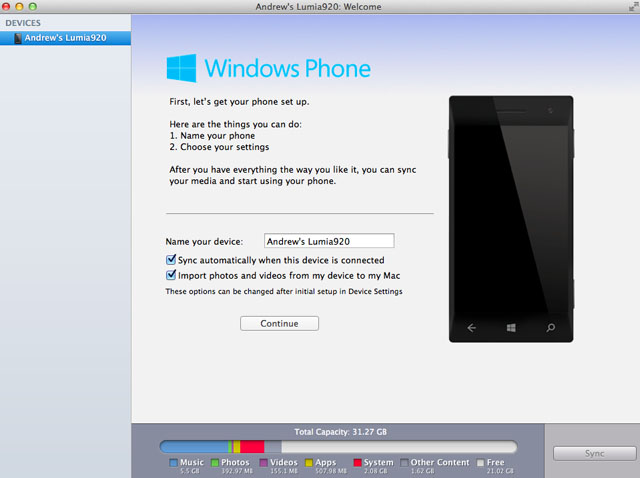
Task: Click the System red color swatch
Action: 358,462
